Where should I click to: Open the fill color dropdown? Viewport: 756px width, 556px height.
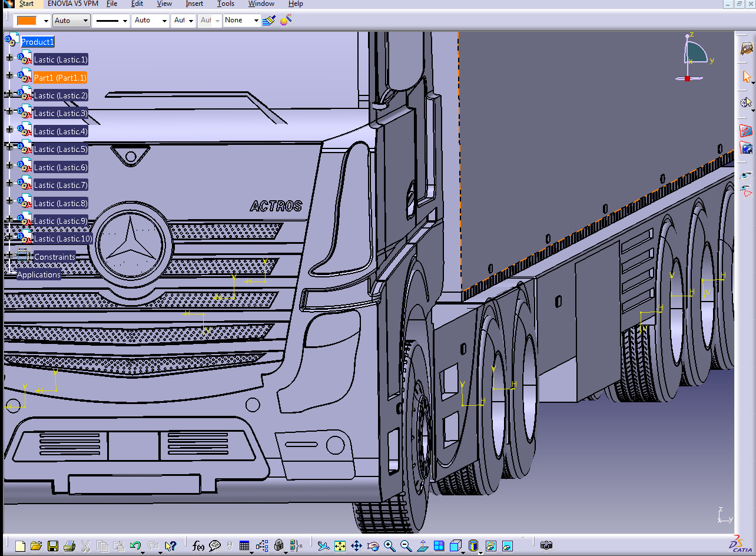(46, 21)
